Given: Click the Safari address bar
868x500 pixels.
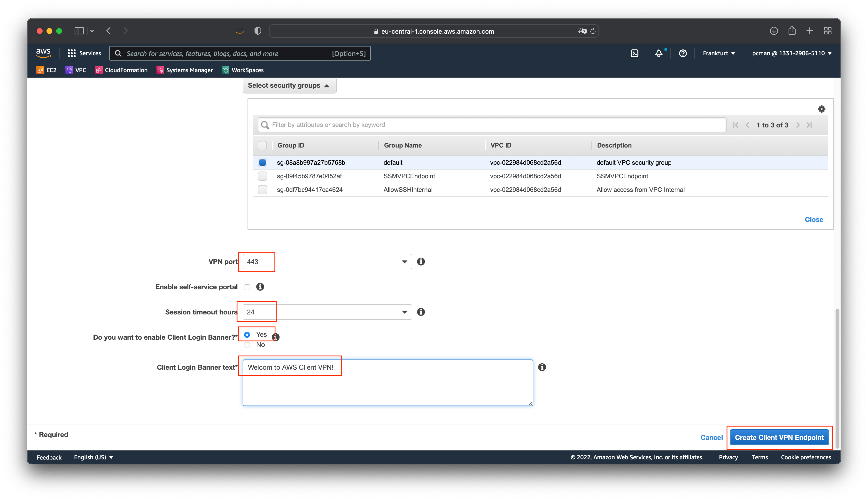Looking at the screenshot, I should pyautogui.click(x=434, y=31).
